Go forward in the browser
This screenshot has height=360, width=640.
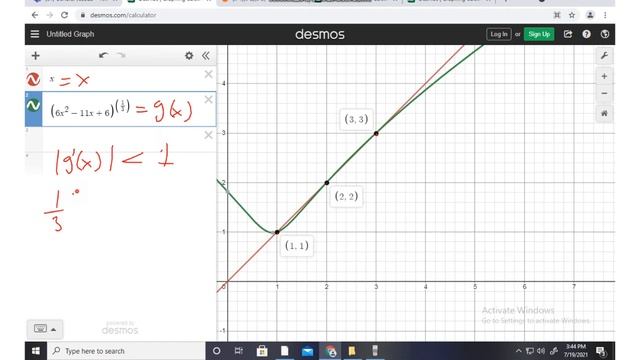coord(49,15)
